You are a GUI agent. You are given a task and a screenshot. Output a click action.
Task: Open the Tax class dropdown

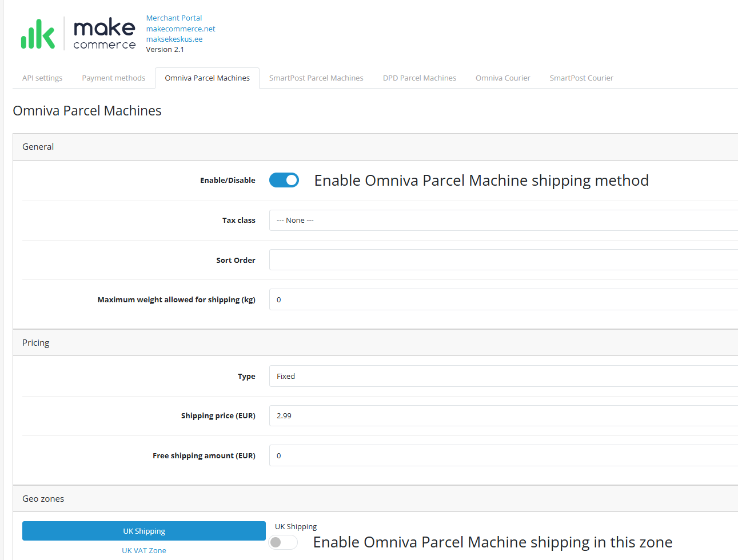[504, 220]
